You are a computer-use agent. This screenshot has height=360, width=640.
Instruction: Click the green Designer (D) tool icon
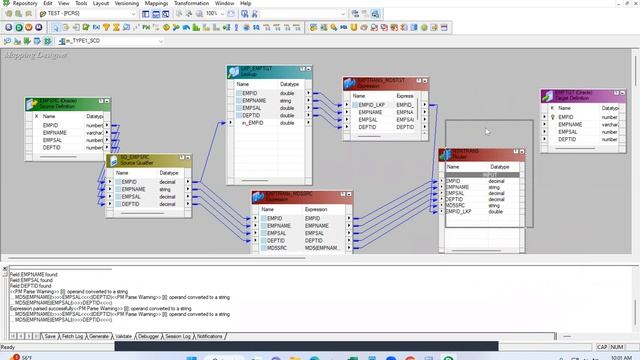19,27
